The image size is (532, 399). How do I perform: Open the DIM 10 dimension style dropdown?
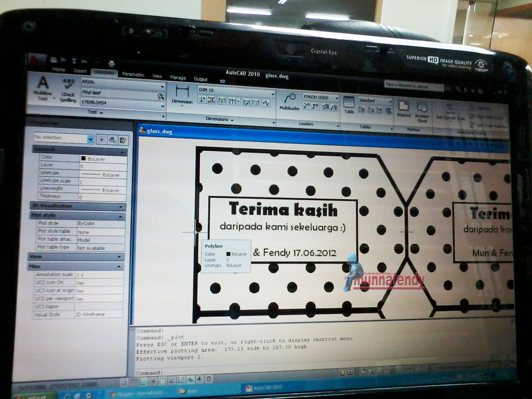pos(273,94)
